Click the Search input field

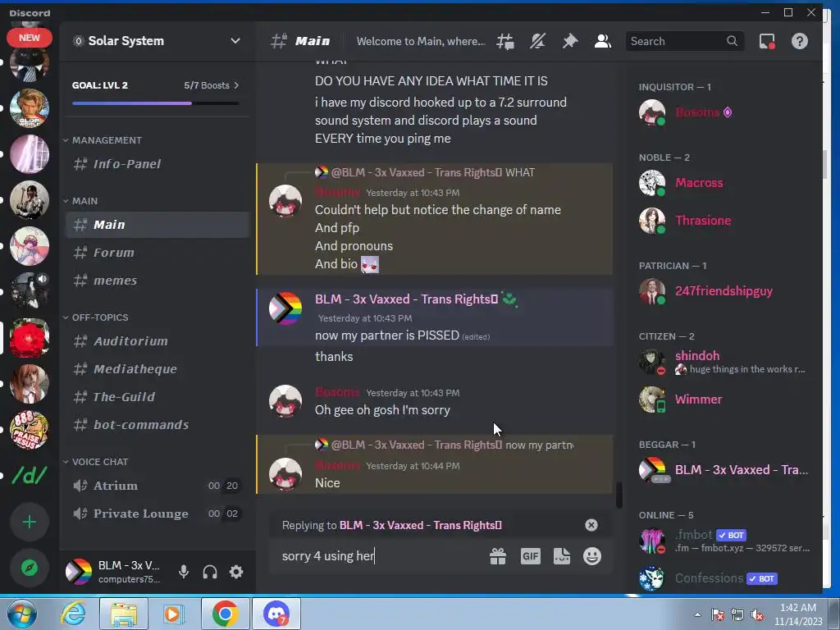pos(684,41)
